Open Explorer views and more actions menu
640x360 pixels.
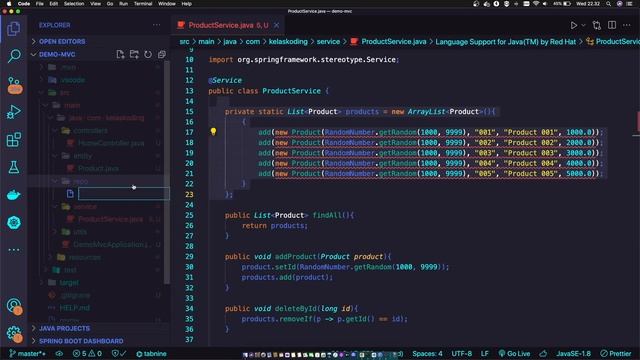click(x=156, y=25)
